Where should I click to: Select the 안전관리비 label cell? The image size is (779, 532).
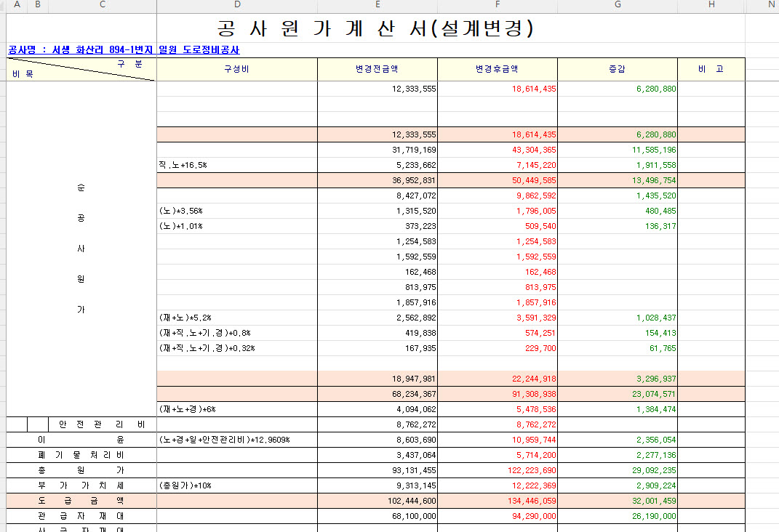click(102, 424)
